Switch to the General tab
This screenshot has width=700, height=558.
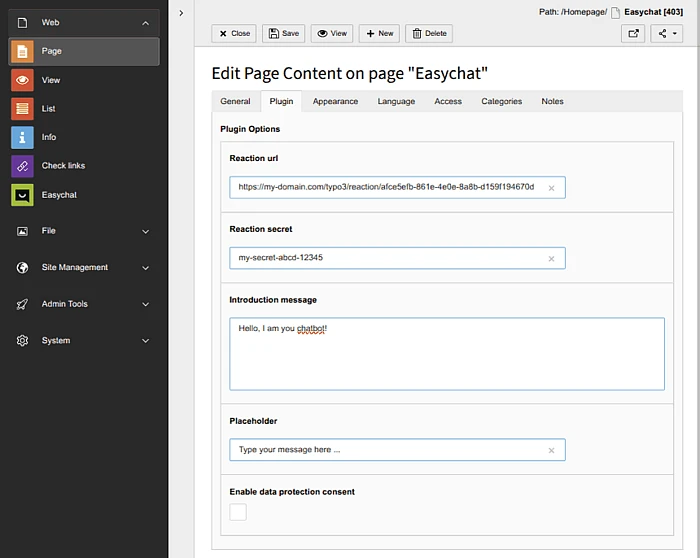(x=235, y=101)
